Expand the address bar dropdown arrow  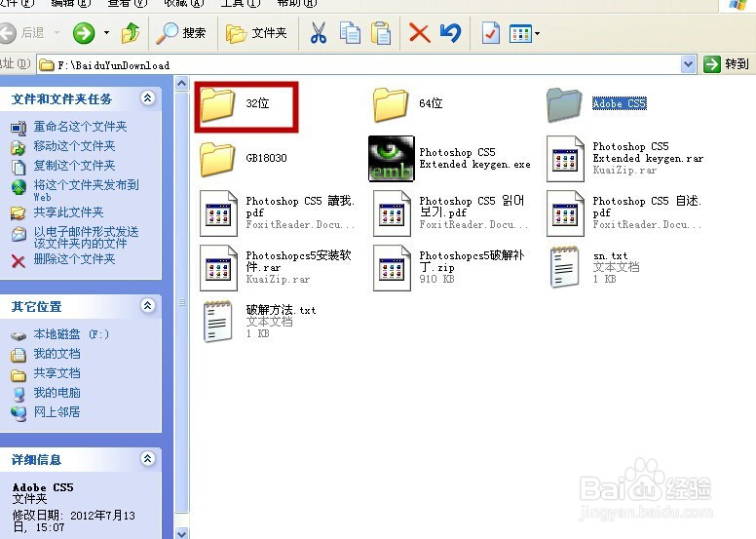coord(689,64)
